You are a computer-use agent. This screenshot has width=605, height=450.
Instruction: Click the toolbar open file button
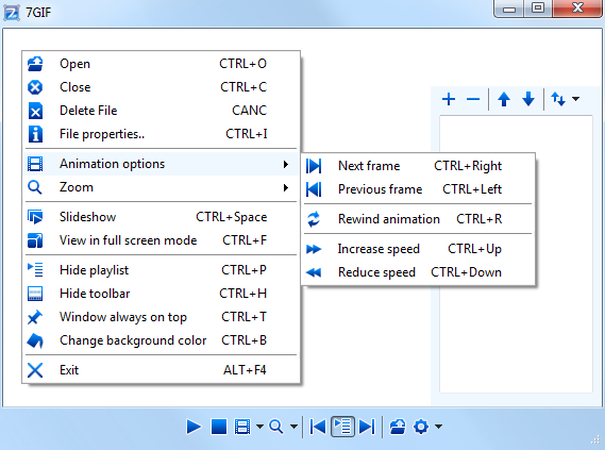pyautogui.click(x=397, y=427)
